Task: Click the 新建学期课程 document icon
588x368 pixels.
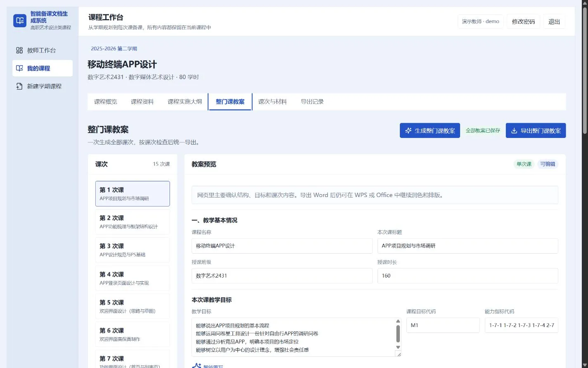Action: coord(19,86)
